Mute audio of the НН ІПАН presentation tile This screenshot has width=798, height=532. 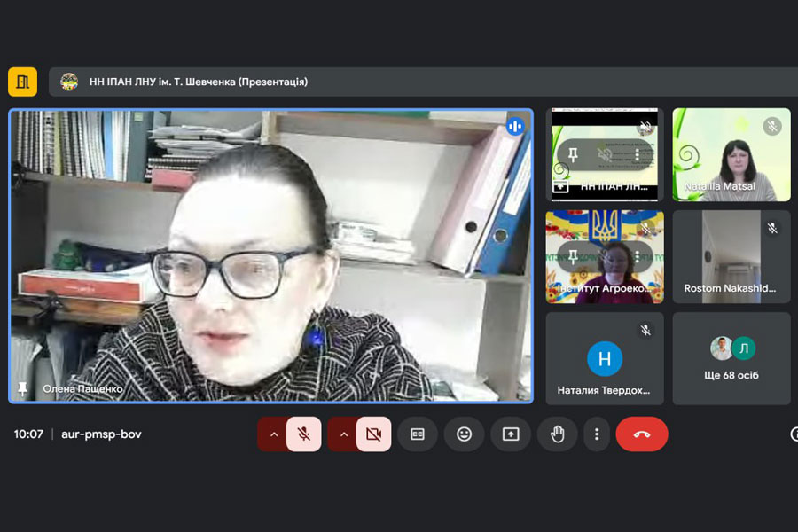click(605, 154)
